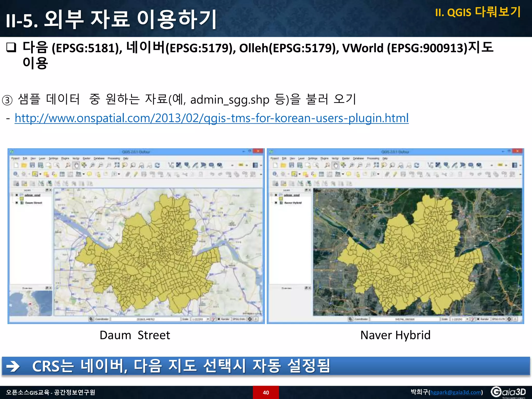Click Save Project icon in Daum Street window
This screenshot has width=532, height=399.
[x=32, y=165]
